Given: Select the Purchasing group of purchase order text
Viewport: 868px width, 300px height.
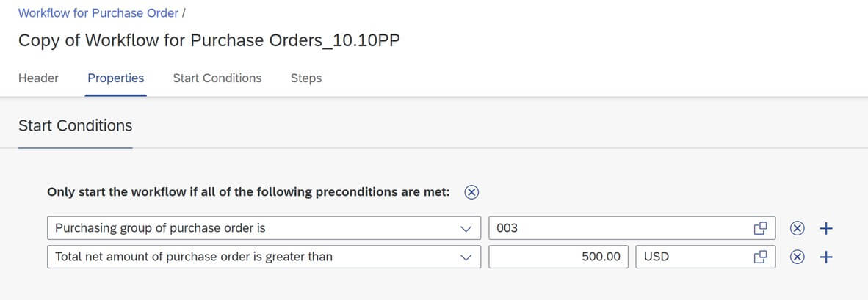Looking at the screenshot, I should (160, 227).
